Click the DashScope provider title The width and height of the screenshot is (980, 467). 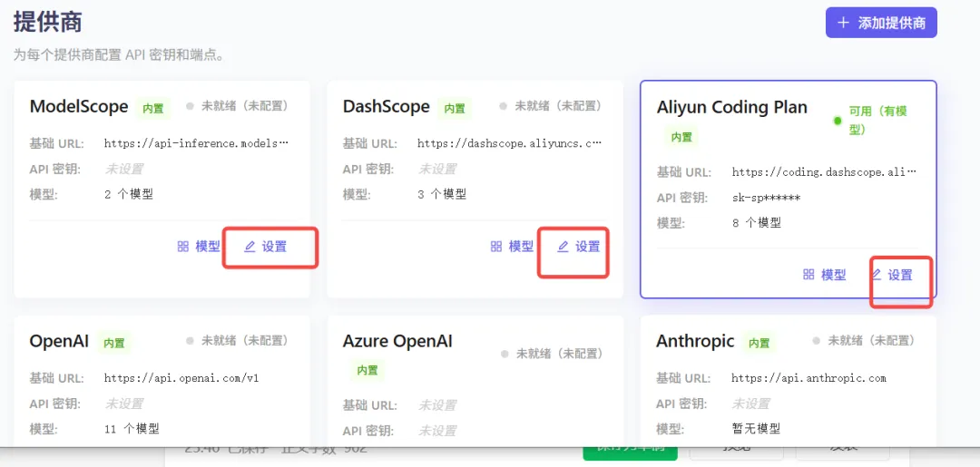click(387, 107)
